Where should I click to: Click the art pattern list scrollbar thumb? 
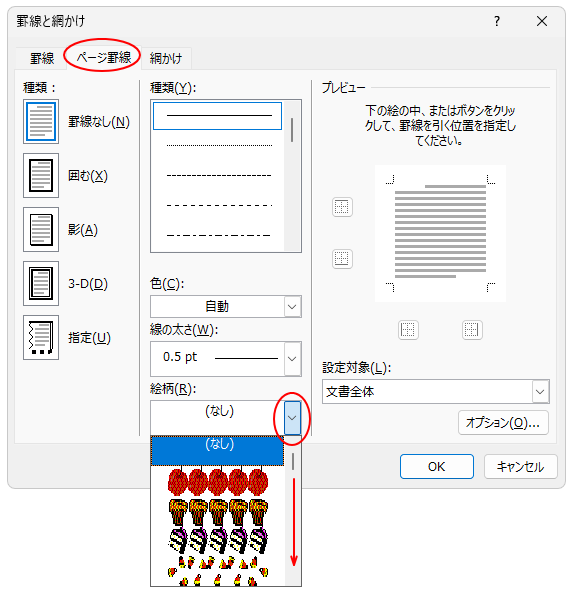[x=293, y=461]
